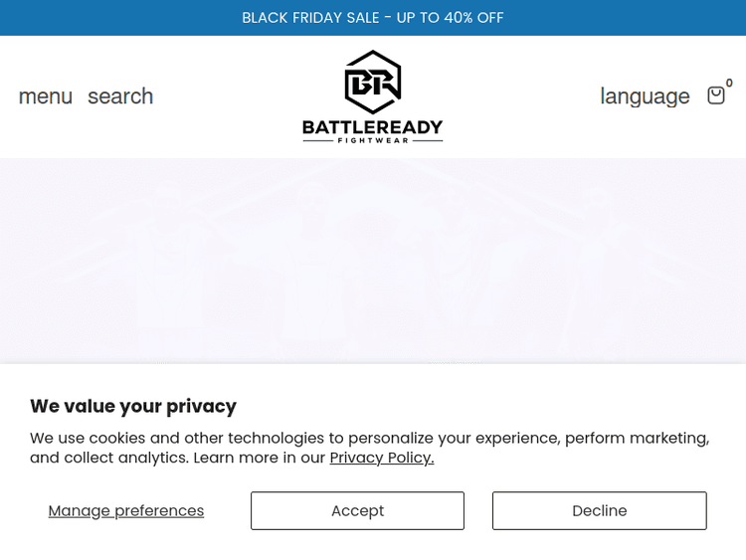Click the Black Friday Sale announcement text

coord(310,18)
